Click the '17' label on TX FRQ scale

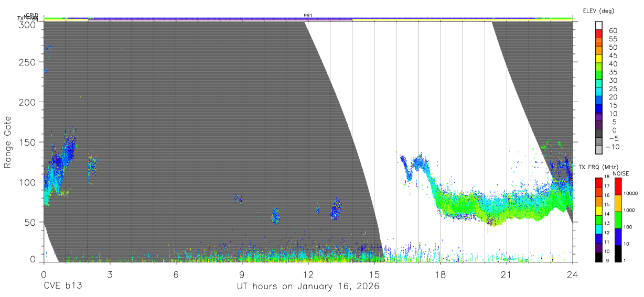pyautogui.click(x=607, y=186)
